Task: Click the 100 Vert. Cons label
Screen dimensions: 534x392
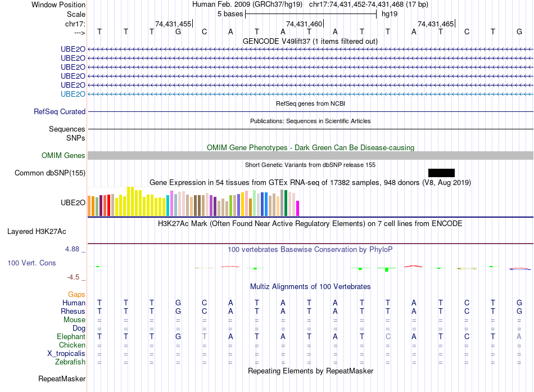Action: click(31, 263)
